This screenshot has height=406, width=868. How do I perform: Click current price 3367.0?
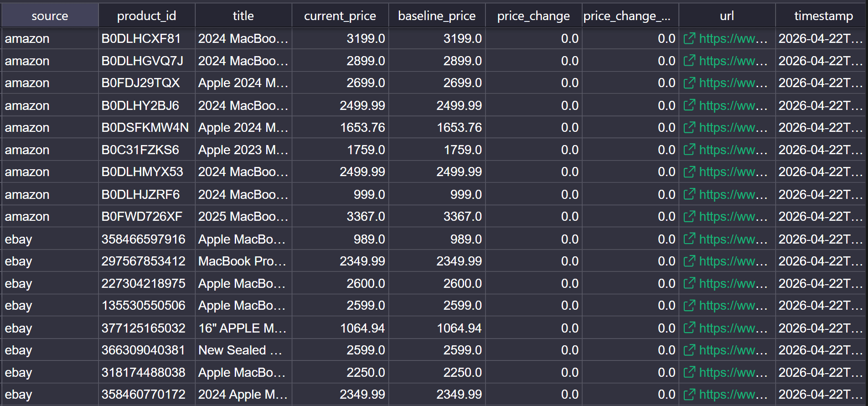pyautogui.click(x=340, y=216)
